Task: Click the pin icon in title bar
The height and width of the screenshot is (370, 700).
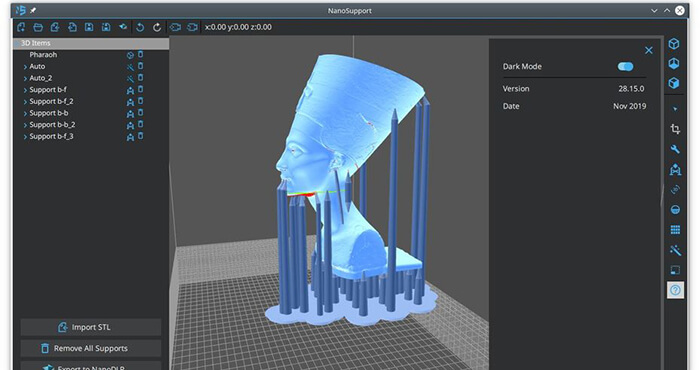Action: pos(33,10)
